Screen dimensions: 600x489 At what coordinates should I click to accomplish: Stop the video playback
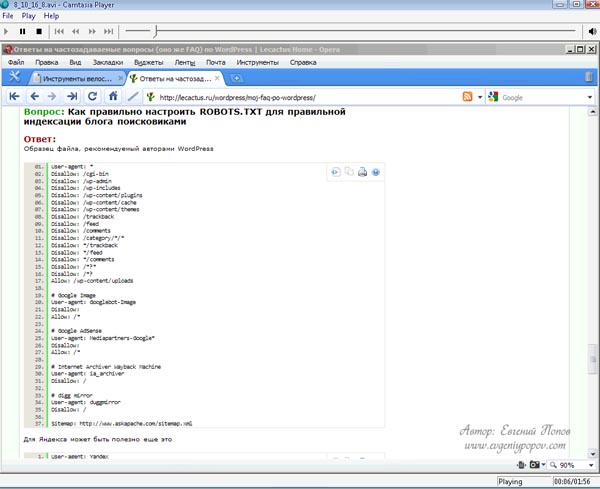(x=39, y=32)
